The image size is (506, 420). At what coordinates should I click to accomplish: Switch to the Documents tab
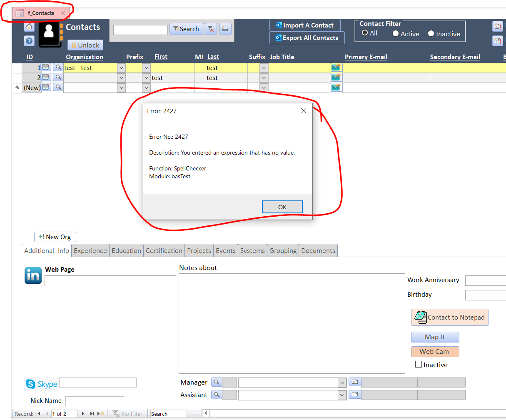(x=318, y=250)
